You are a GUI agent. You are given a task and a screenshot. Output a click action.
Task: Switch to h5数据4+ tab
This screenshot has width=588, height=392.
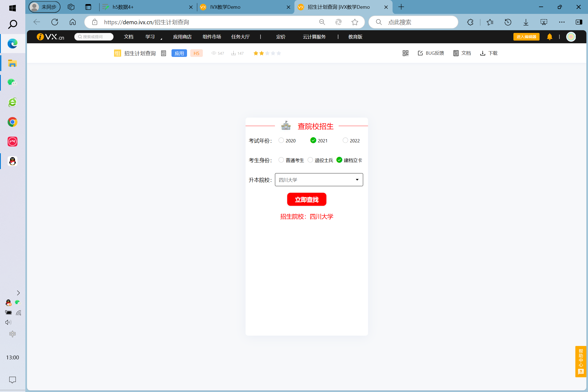[147, 7]
